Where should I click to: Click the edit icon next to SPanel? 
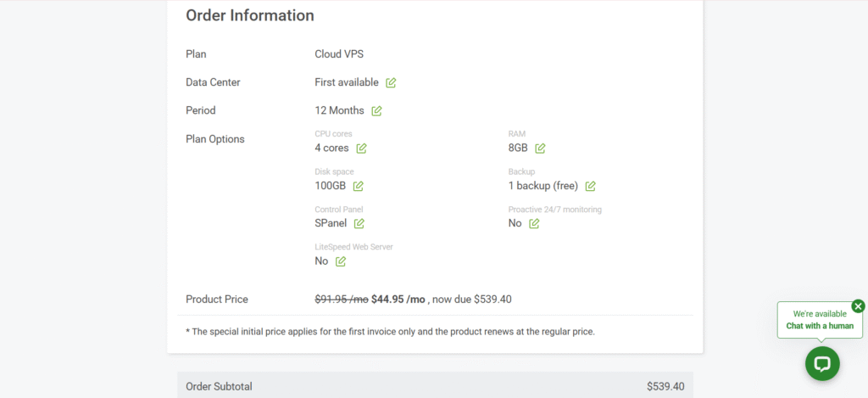(359, 223)
